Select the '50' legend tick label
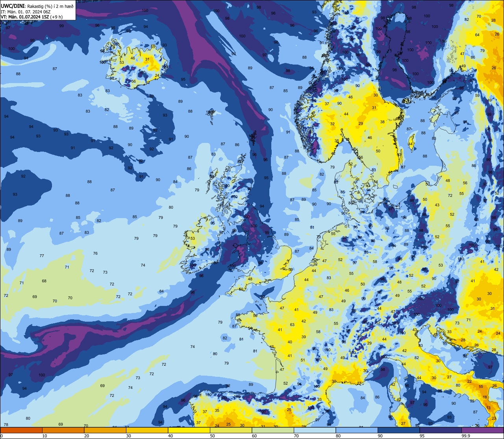Screen dimensions: 504x439 [212, 436]
